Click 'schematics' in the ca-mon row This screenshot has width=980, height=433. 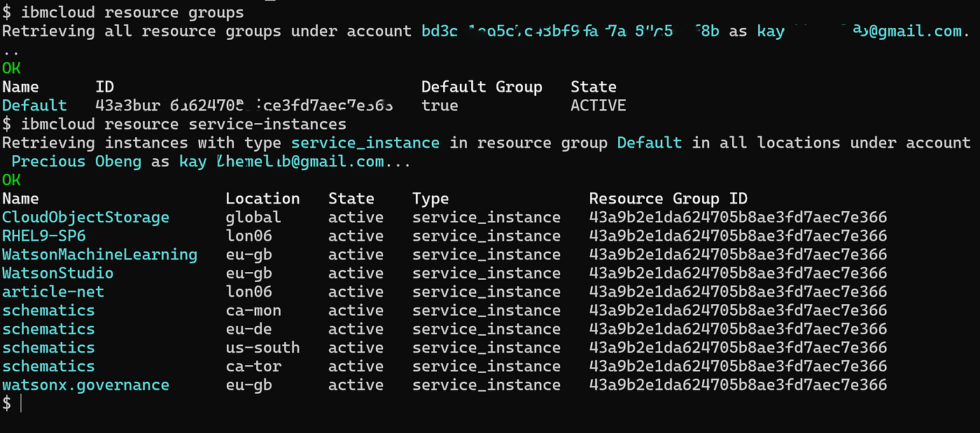[x=48, y=311]
